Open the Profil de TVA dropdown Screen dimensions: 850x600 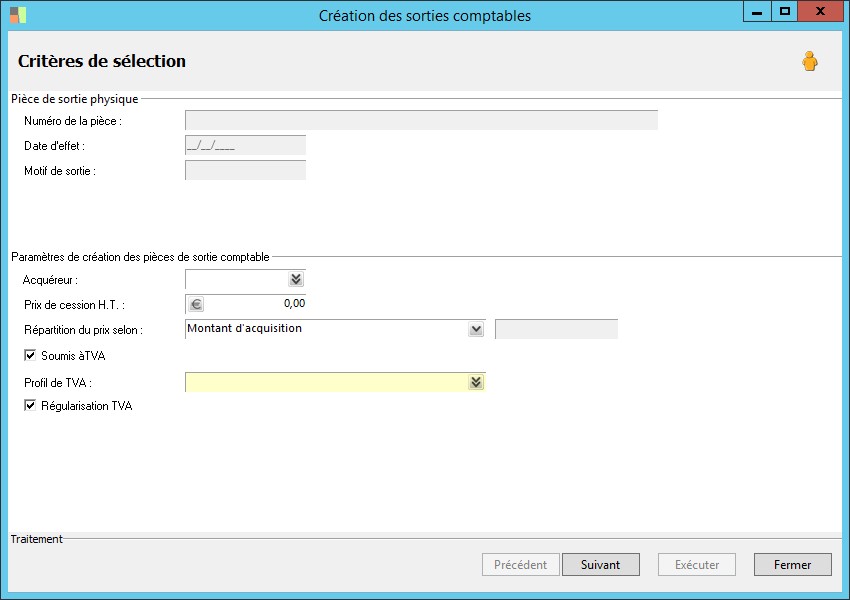point(476,382)
